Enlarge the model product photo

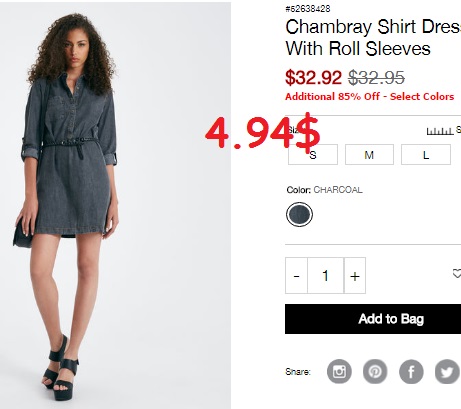115,205
